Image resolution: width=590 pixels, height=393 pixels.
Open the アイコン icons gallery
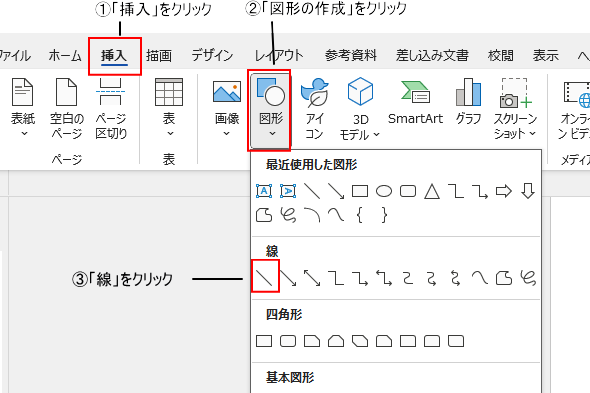tap(315, 108)
